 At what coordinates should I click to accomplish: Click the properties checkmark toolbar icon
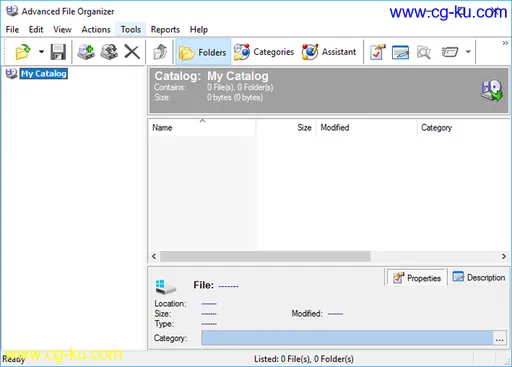coord(377,52)
